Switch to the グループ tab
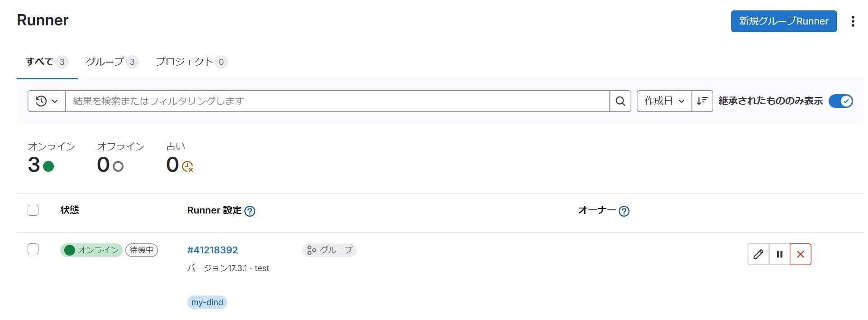Viewport: 868px width, 320px height. pos(112,62)
